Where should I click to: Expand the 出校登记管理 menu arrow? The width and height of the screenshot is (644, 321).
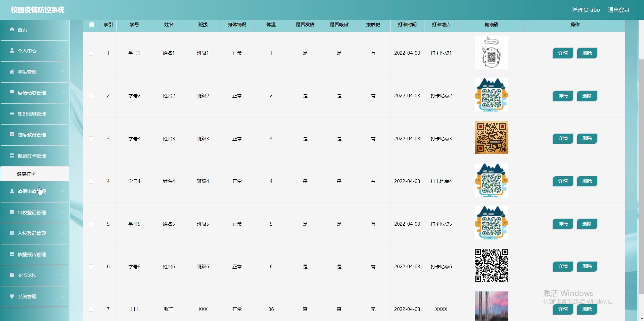click(x=63, y=213)
